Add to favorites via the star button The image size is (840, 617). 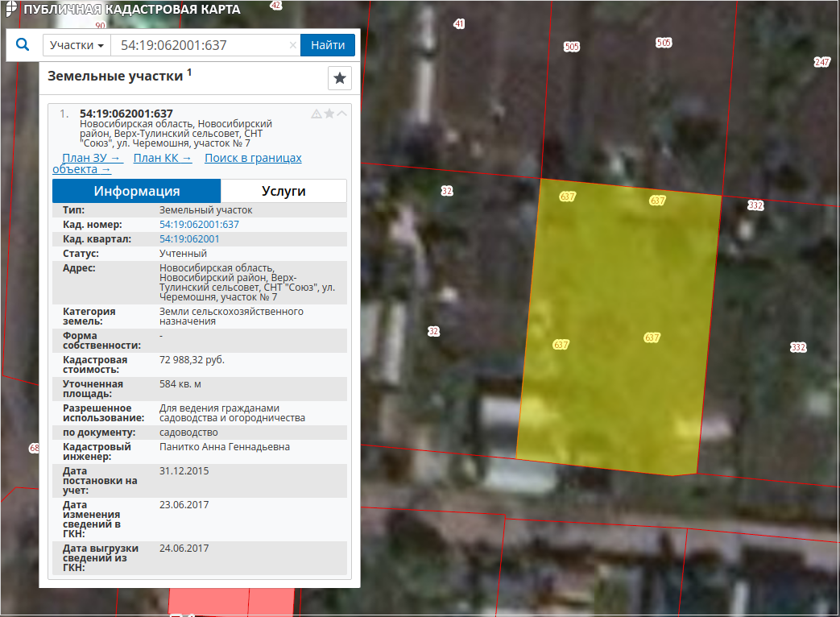[x=340, y=78]
